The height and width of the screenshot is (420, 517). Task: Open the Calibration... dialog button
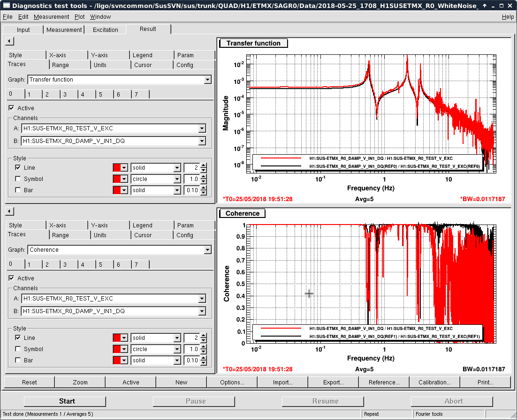pyautogui.click(x=434, y=382)
